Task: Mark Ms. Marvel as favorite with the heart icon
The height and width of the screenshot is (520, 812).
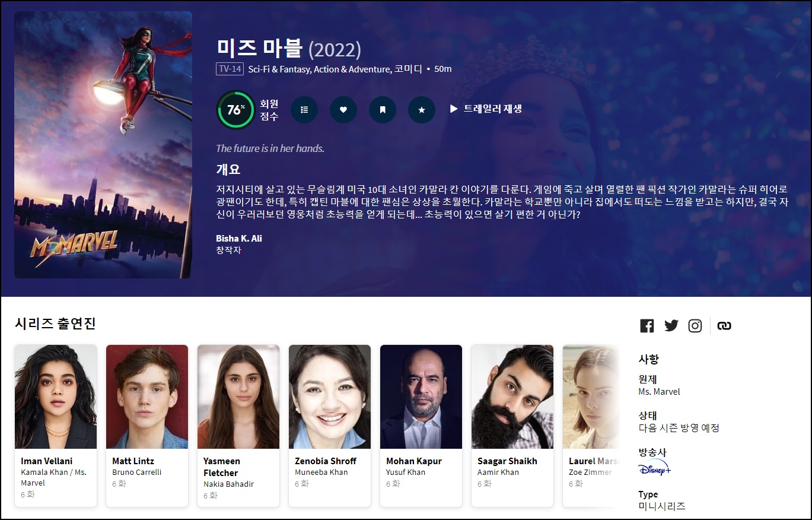Action: pyautogui.click(x=343, y=110)
